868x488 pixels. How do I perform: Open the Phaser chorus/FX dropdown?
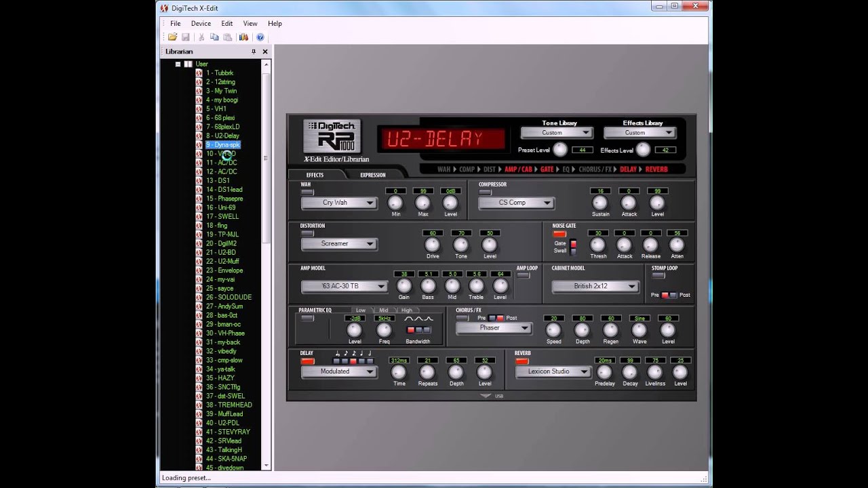coord(494,328)
